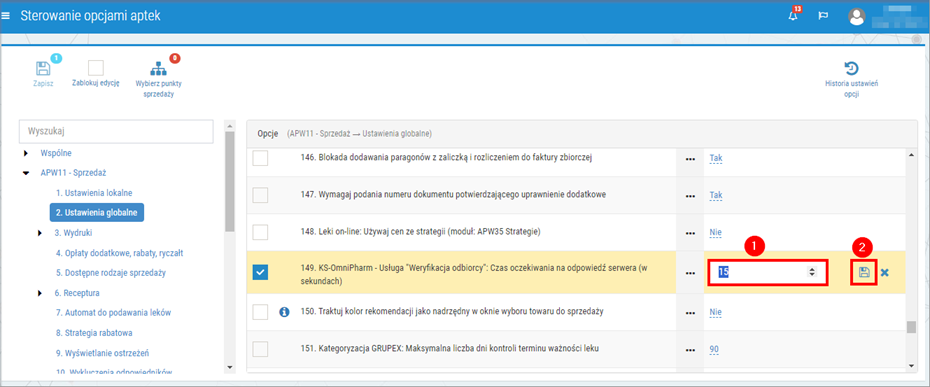Click the Tak value for option 147
The width and height of the screenshot is (930, 387).
(x=716, y=195)
